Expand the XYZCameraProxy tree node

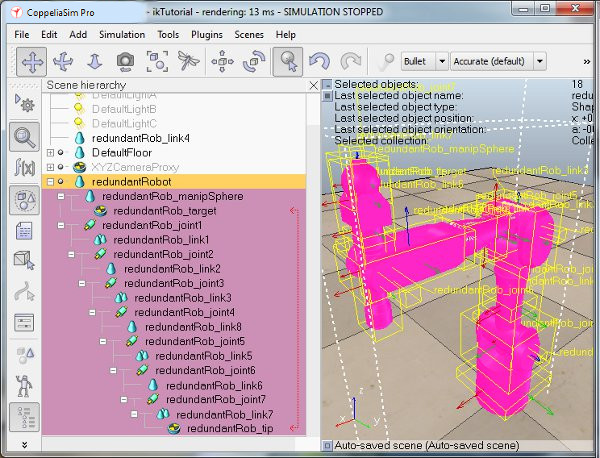click(x=50, y=167)
